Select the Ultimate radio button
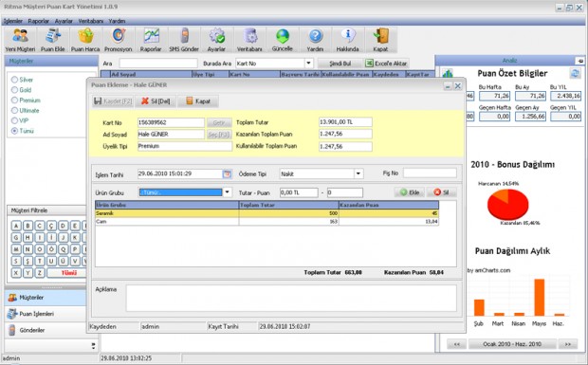 point(14,111)
